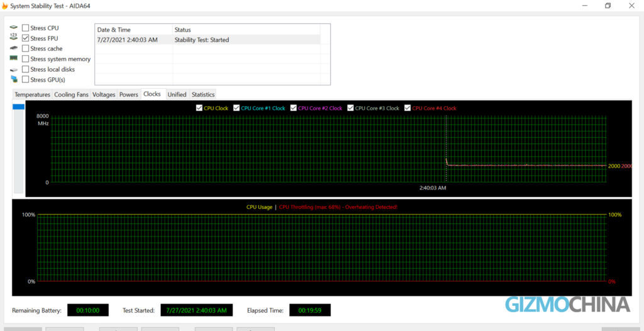Click the local disks drive icon

tap(14, 69)
